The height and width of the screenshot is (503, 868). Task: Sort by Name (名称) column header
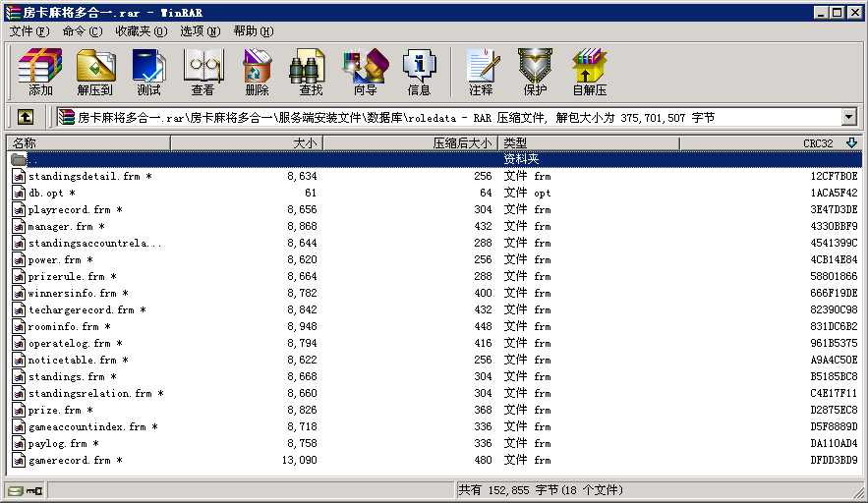88,143
